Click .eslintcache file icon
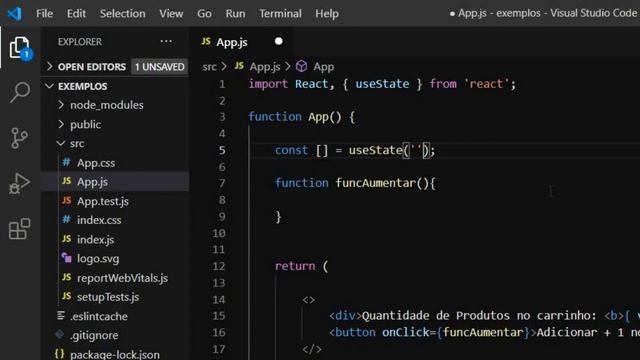This screenshot has width=640, height=360. coord(61,316)
